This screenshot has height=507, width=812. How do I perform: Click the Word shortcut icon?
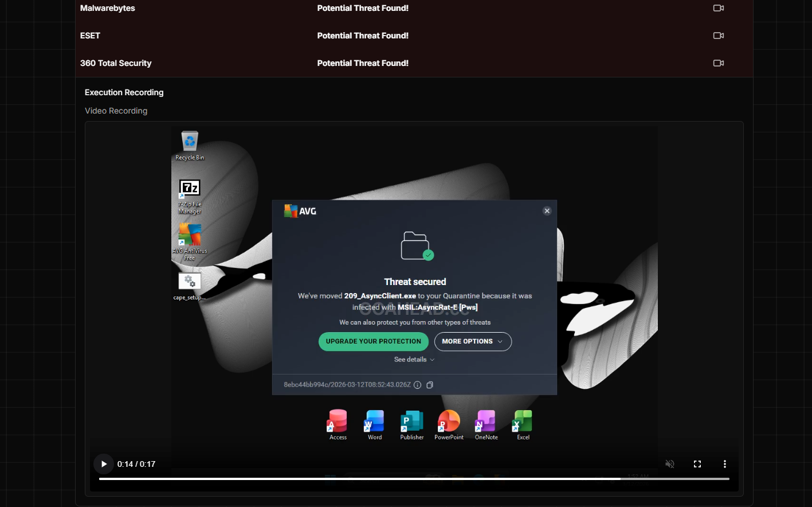coord(375,425)
